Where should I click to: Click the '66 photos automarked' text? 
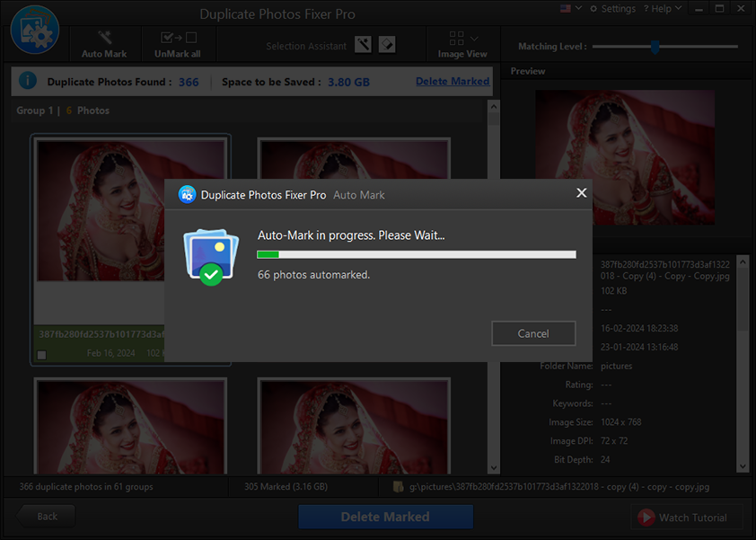[314, 275]
